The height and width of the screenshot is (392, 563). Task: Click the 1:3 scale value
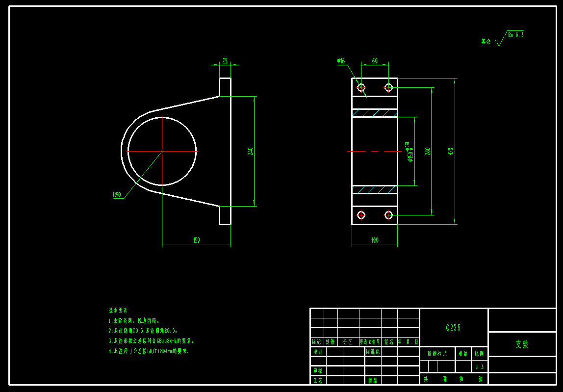(x=480, y=366)
